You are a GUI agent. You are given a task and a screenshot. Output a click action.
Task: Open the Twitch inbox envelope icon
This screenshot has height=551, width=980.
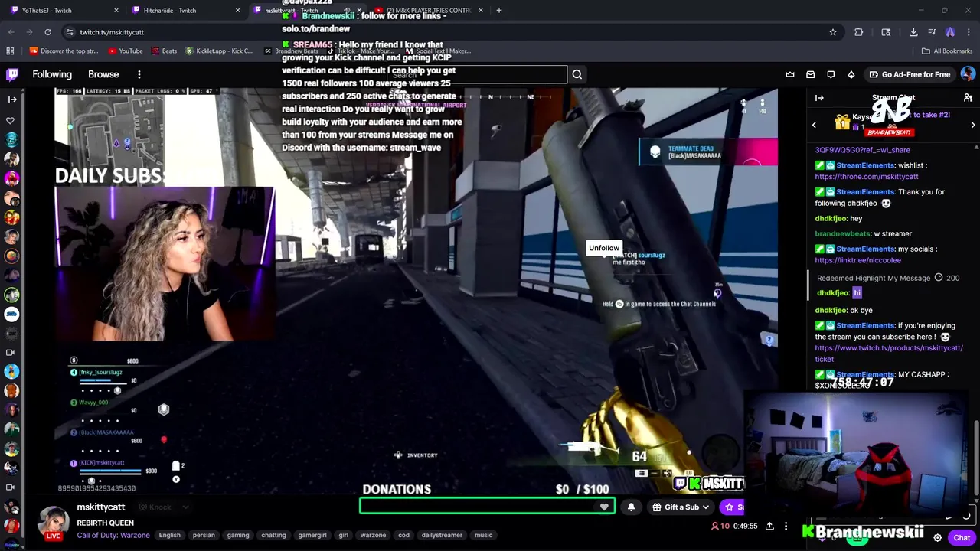[x=811, y=74]
